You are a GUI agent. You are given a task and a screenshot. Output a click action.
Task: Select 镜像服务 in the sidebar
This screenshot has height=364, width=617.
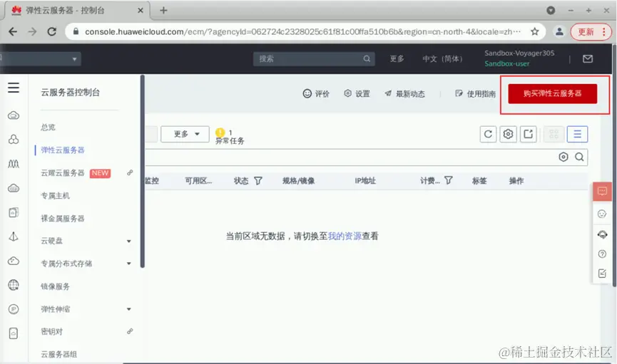click(x=55, y=286)
